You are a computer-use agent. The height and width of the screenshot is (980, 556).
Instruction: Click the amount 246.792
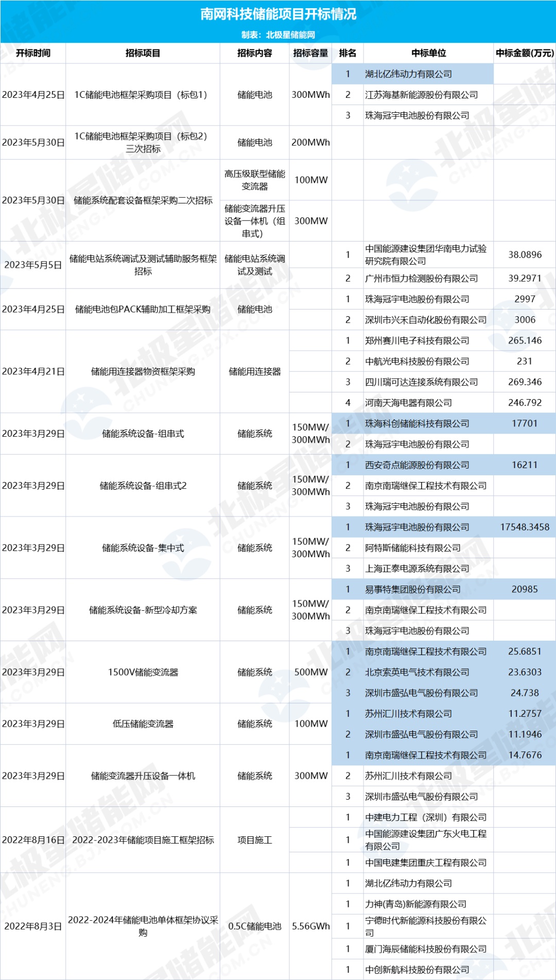pos(525,403)
